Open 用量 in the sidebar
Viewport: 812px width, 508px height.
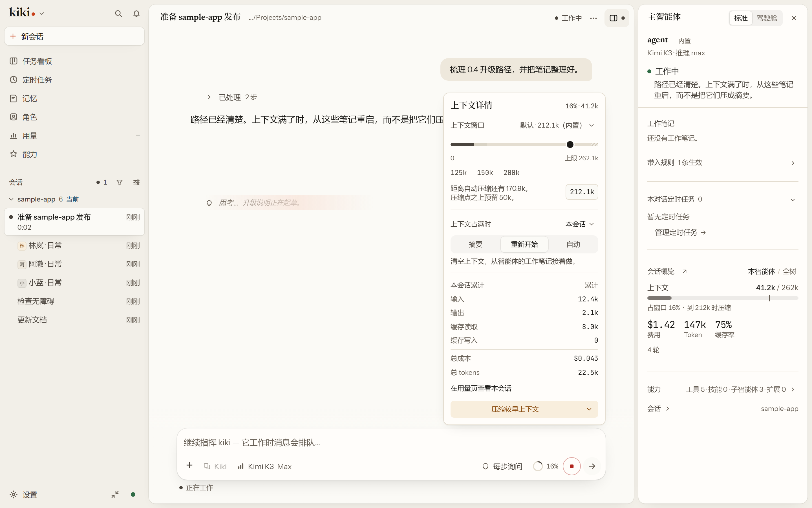click(x=74, y=136)
